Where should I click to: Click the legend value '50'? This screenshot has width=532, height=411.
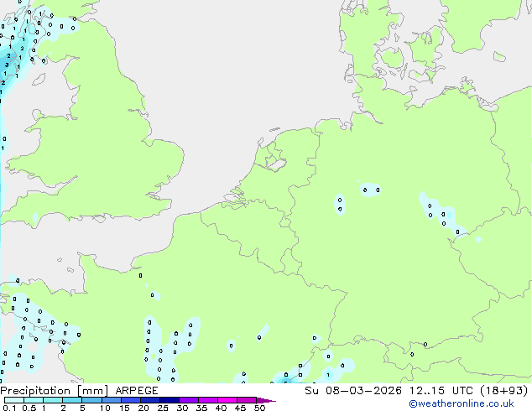tap(259, 408)
